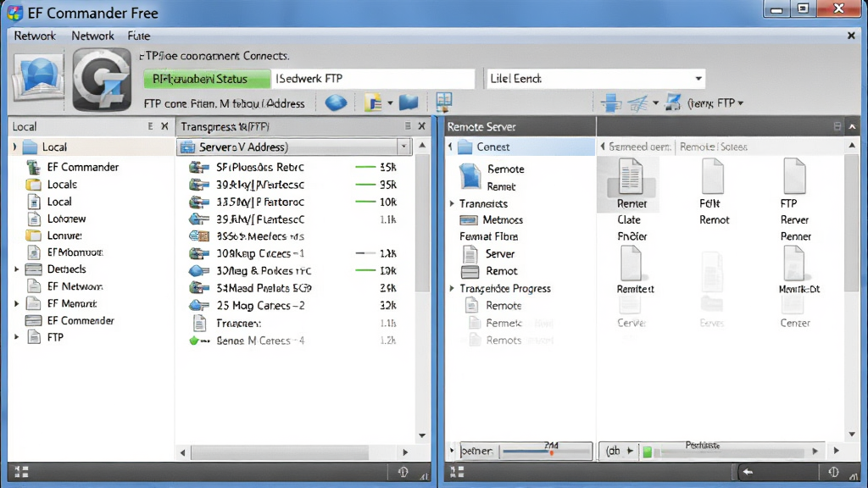The height and width of the screenshot is (488, 868).
Task: Expand Trangehdce Progress node
Action: [x=452, y=288]
